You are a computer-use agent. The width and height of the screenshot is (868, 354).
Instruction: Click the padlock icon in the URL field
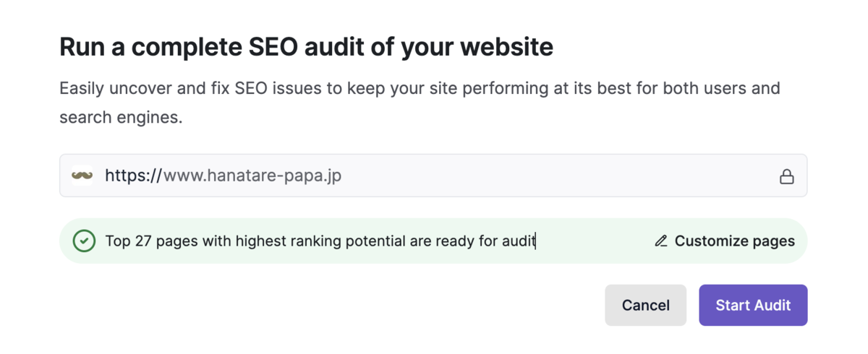(x=786, y=176)
